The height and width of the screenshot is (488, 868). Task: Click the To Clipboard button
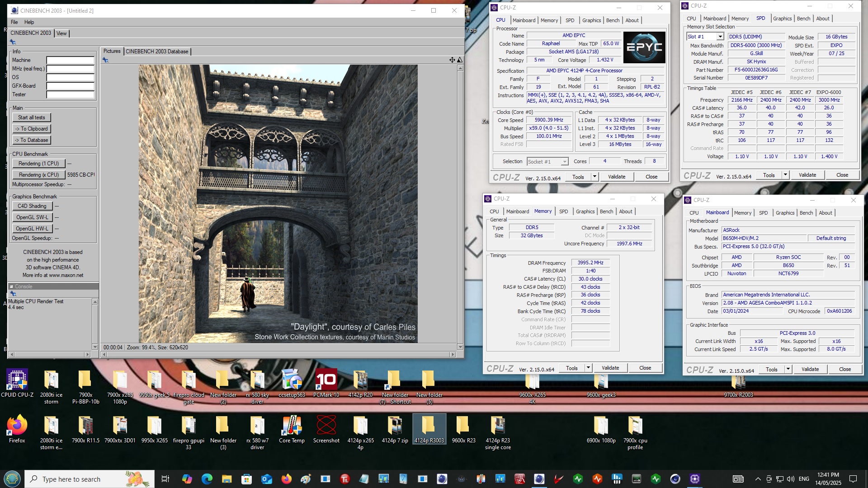(32, 129)
